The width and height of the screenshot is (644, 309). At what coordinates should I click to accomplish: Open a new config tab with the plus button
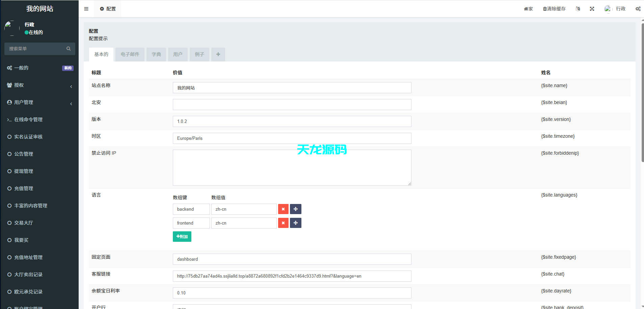coord(218,54)
